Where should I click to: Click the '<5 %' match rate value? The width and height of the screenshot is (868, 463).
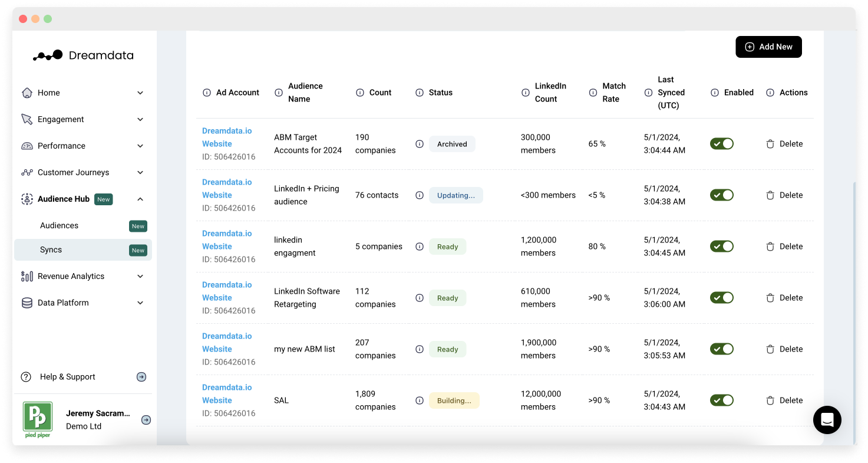[x=597, y=195]
